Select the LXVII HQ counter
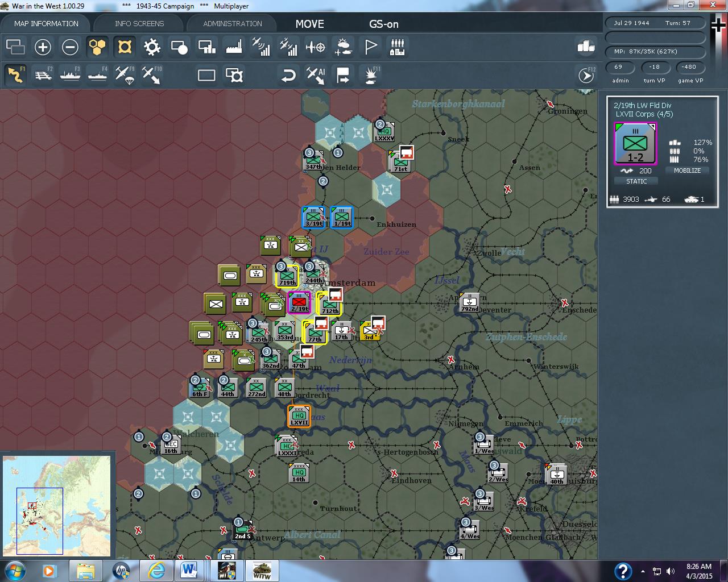 (x=299, y=416)
